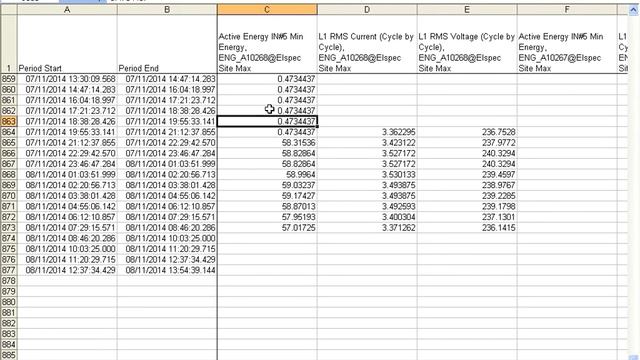Click the column C Active Energy IN#5 header cell
The image size is (640, 360).
tap(267, 44)
